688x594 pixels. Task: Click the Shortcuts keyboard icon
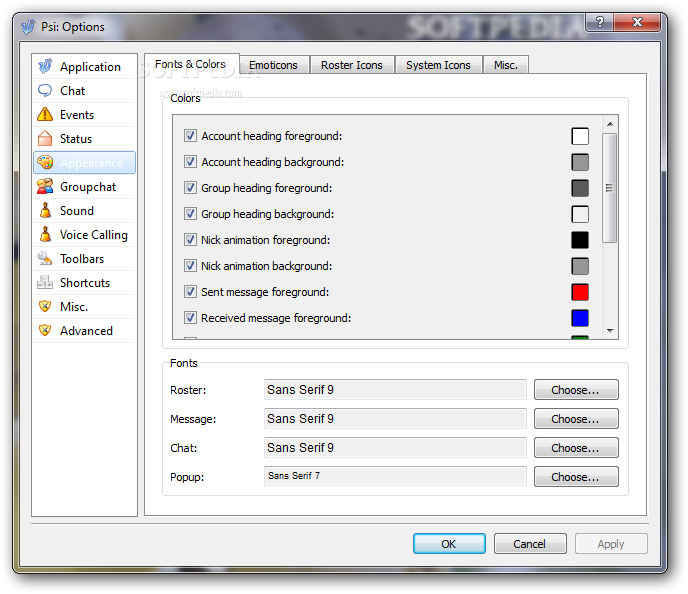pos(45,282)
